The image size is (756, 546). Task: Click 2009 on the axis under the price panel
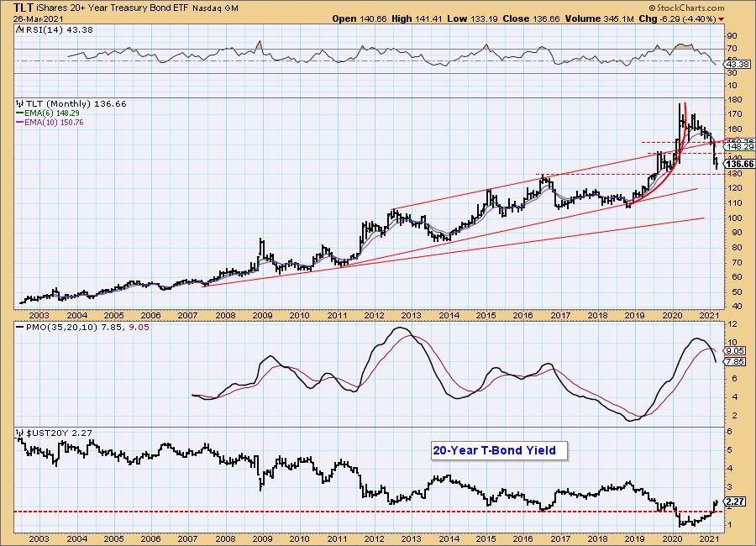[x=262, y=316]
